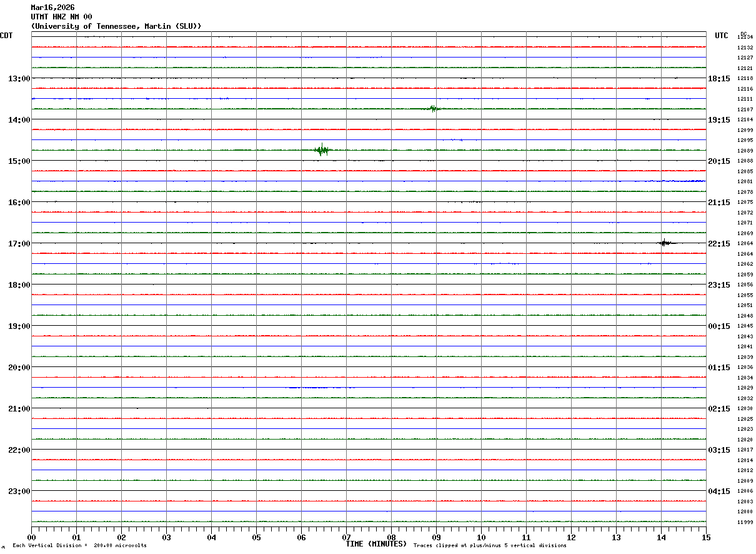Screen dimensions: 756x554
Task: Click the 02:15 UTC time label
Action: coord(719,408)
